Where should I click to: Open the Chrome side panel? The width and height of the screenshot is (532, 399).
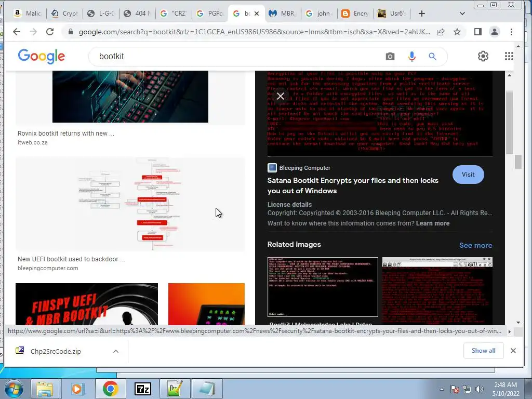tap(478, 32)
